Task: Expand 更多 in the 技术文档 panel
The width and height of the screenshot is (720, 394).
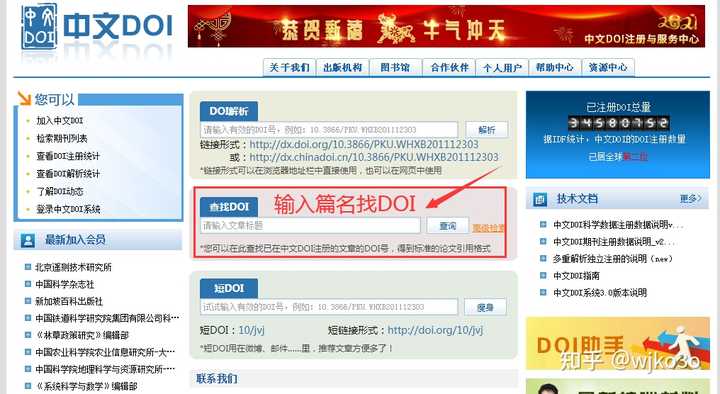Action: click(691, 199)
